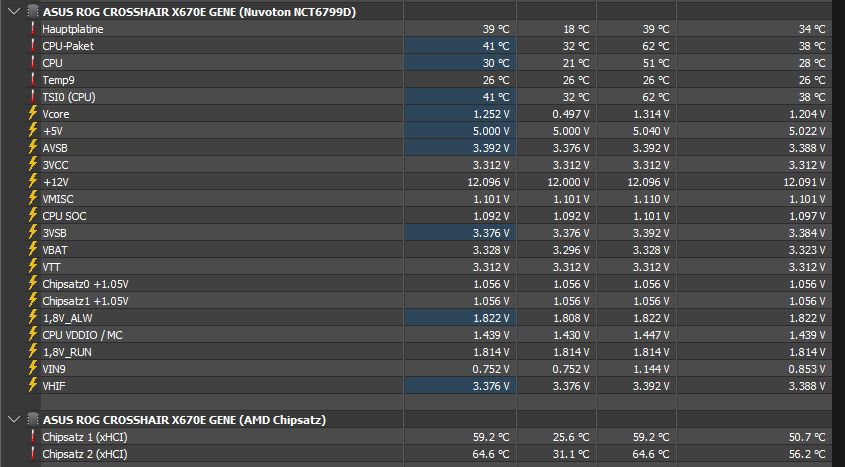This screenshot has width=845, height=467.
Task: Click the lightning icon for Vcore
Action: click(x=33, y=114)
